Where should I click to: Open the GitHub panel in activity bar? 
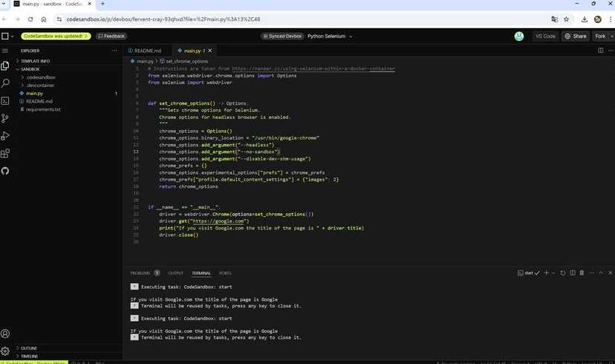pos(5,171)
